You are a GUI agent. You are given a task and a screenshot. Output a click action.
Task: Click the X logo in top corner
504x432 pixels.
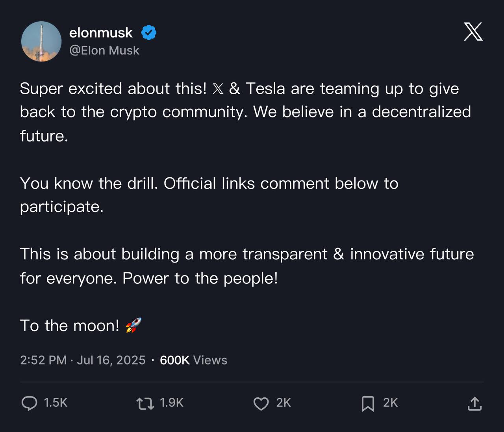(x=473, y=32)
